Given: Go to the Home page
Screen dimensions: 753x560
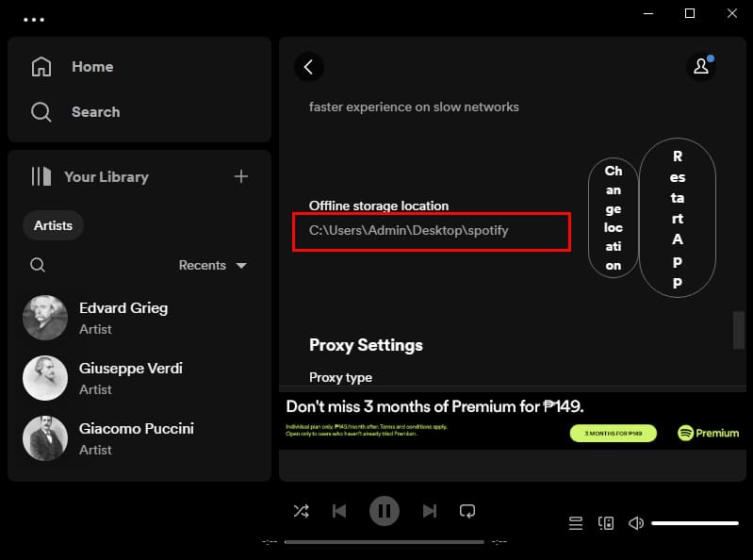Looking at the screenshot, I should [92, 67].
